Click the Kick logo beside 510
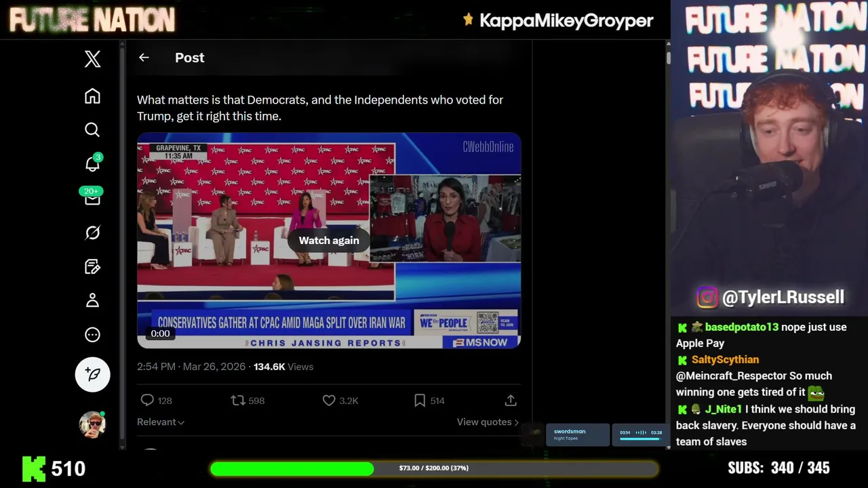 point(34,468)
